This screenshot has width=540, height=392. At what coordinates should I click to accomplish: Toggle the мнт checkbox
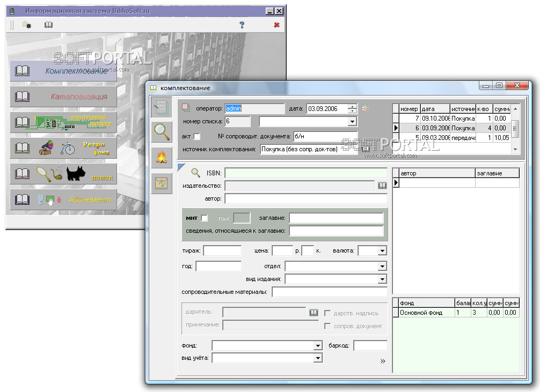[204, 218]
